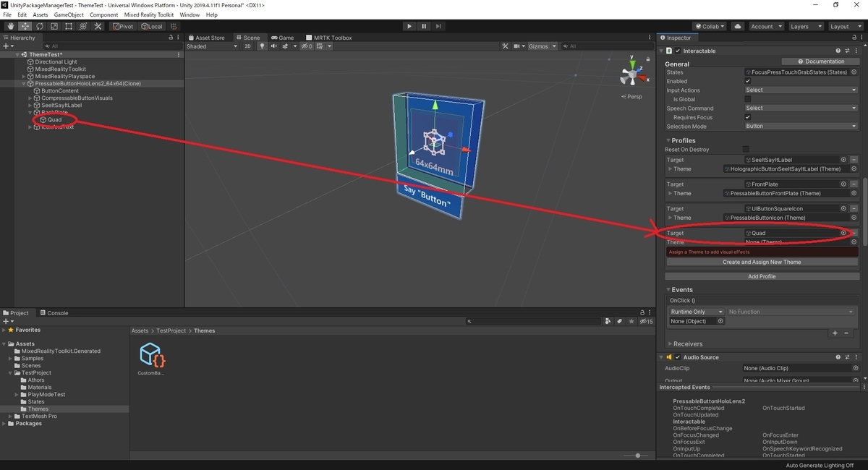The width and height of the screenshot is (868, 470).
Task: Select the Rect Transform tool
Action: [69, 27]
